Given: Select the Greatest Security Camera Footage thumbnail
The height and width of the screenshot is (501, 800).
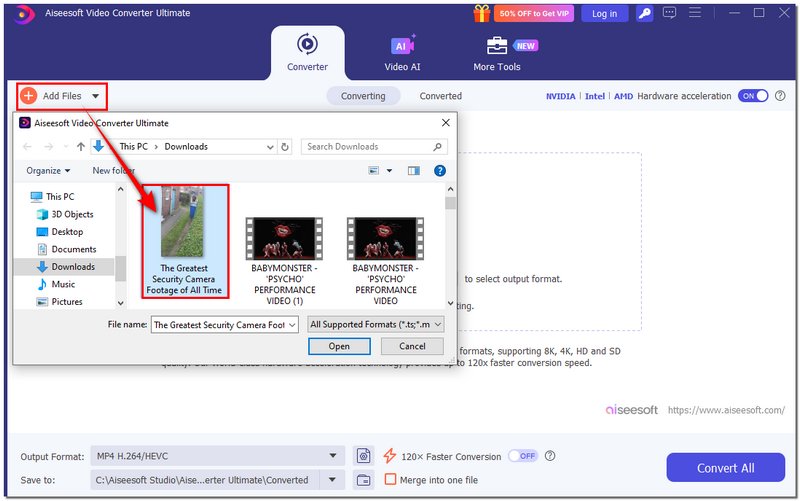Looking at the screenshot, I should pos(184,240).
